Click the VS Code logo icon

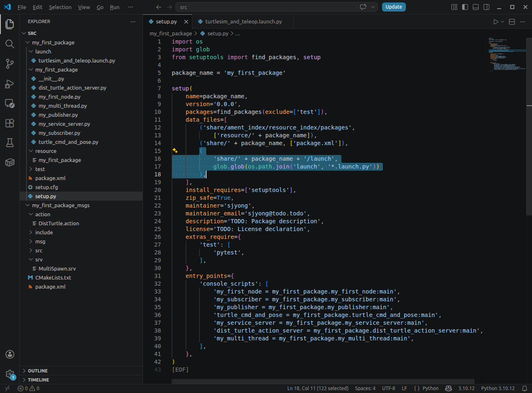tap(7, 7)
